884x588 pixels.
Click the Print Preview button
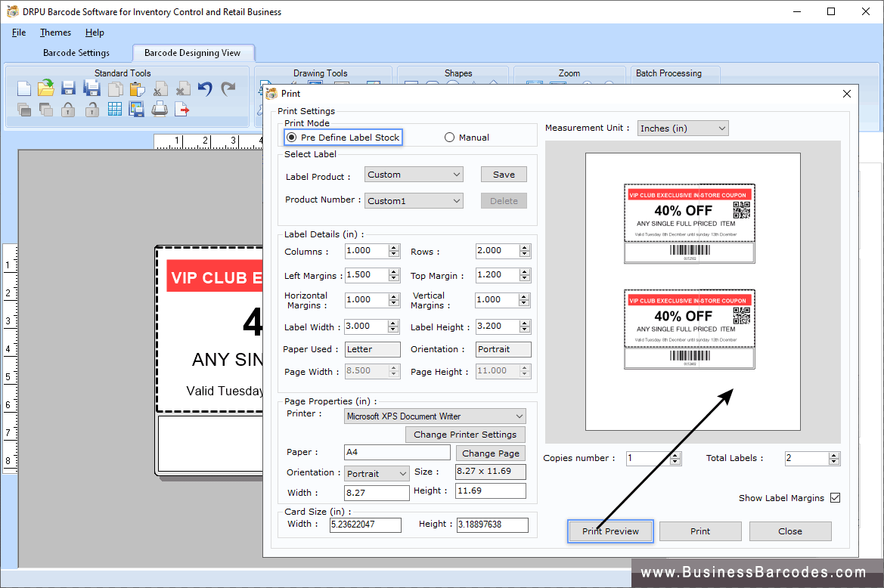pos(610,531)
